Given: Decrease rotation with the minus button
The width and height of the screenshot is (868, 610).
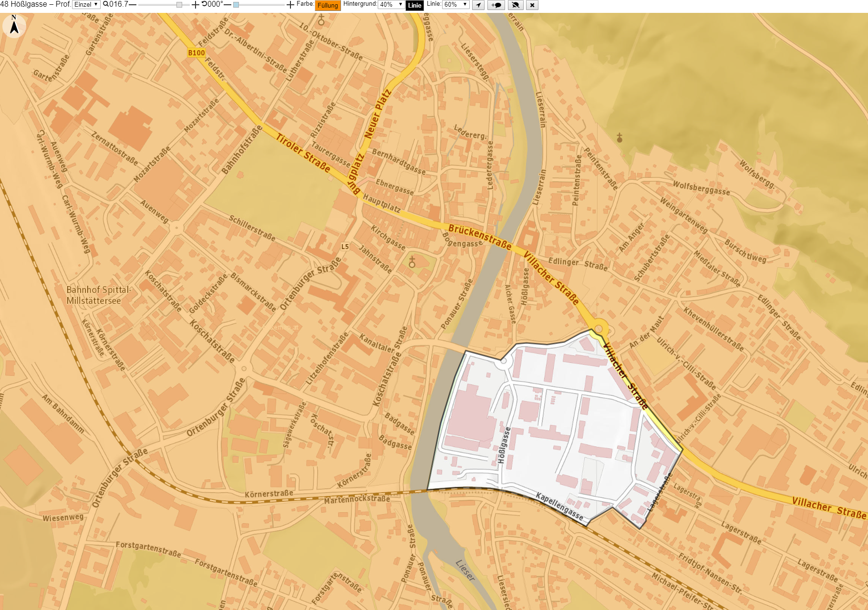Looking at the screenshot, I should coord(227,5).
